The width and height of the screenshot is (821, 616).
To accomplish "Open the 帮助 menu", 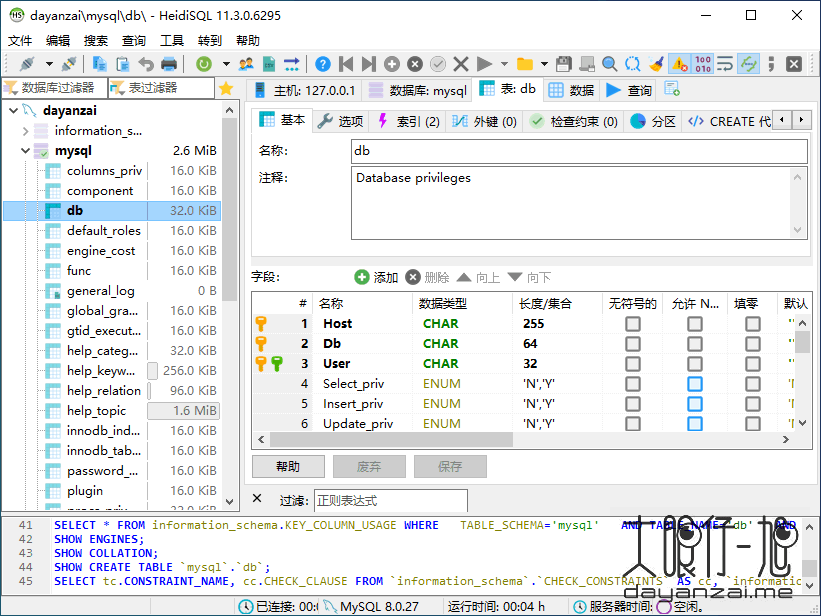I will pyautogui.click(x=248, y=40).
